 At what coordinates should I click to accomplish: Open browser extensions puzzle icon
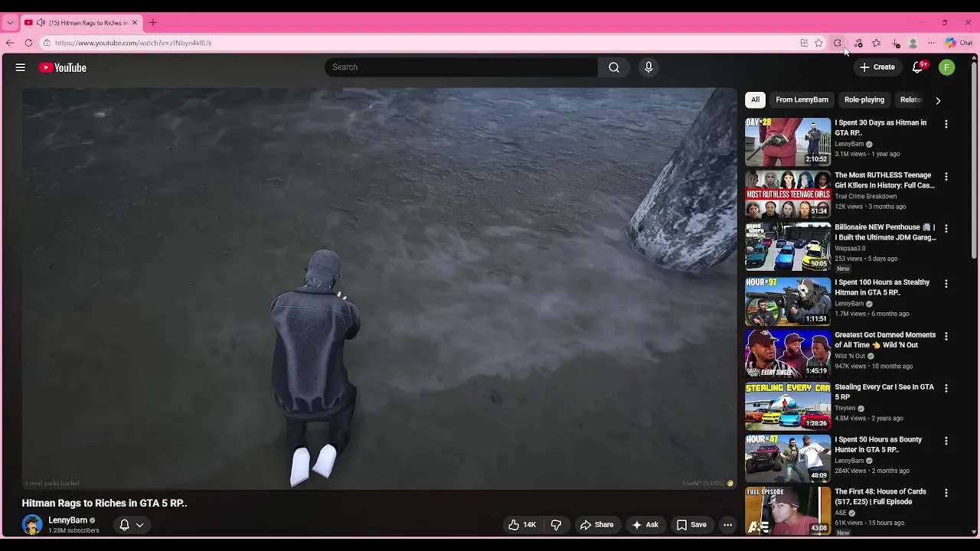(838, 43)
